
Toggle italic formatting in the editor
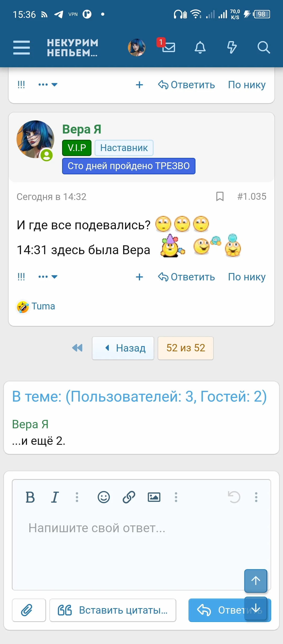point(55,497)
